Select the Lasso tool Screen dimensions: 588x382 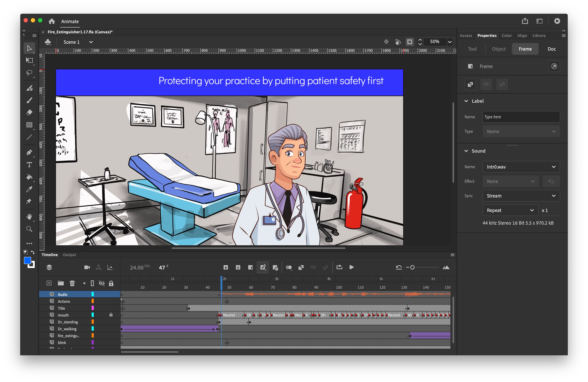tap(29, 73)
